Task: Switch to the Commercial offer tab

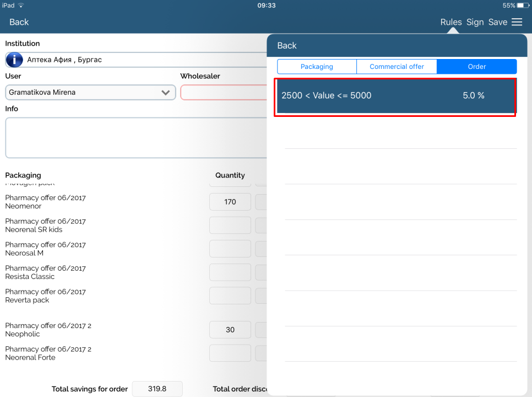Action: (x=397, y=67)
